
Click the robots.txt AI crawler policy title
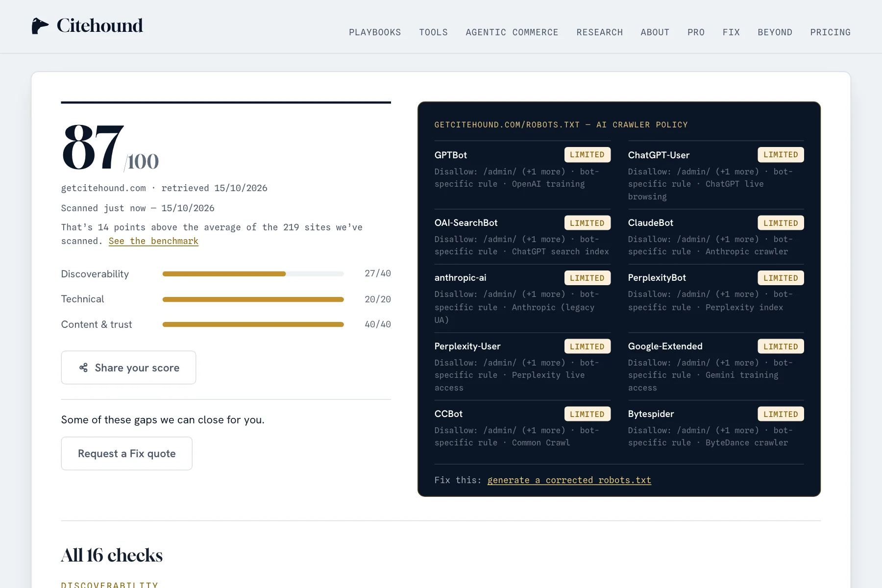coord(561,125)
